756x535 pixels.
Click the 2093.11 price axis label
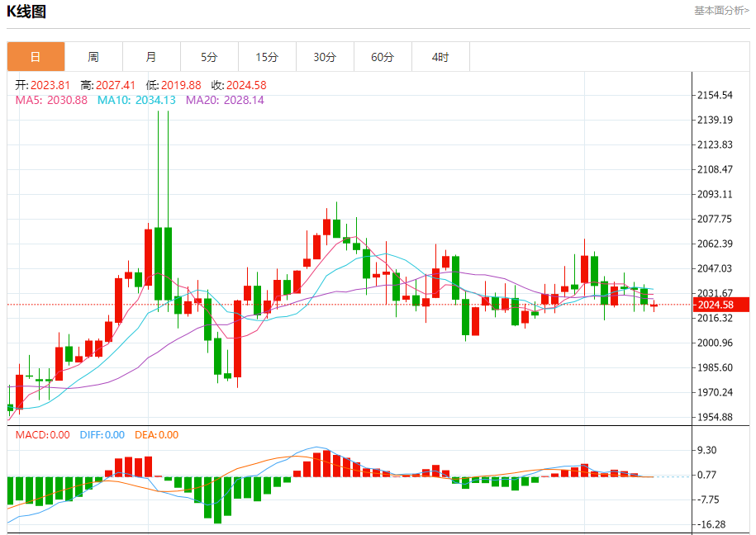715,194
